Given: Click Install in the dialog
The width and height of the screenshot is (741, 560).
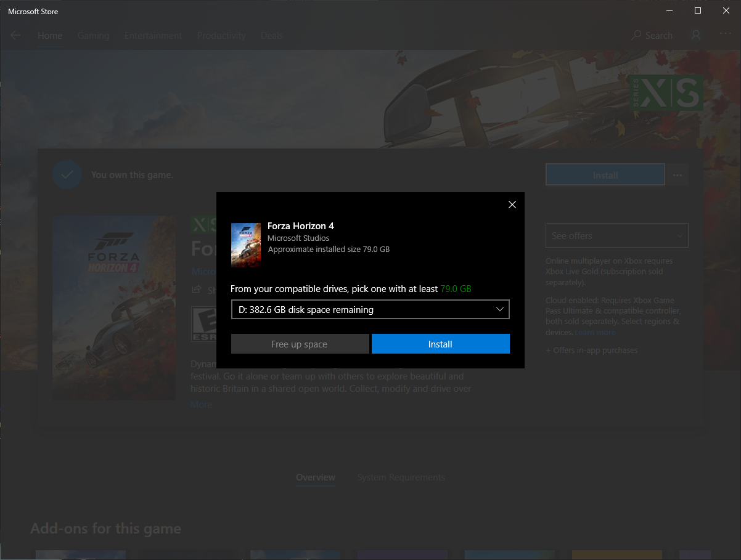Looking at the screenshot, I should pyautogui.click(x=440, y=344).
